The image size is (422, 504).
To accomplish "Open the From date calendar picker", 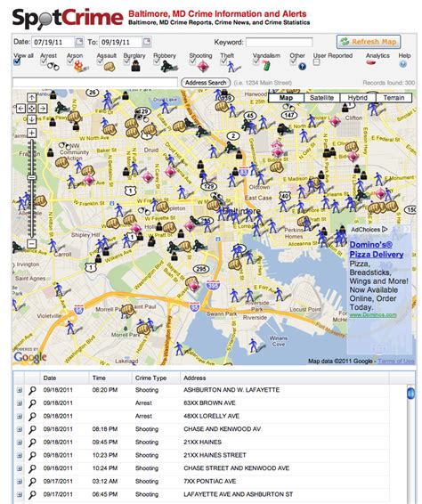I will pyautogui.click(x=79, y=42).
